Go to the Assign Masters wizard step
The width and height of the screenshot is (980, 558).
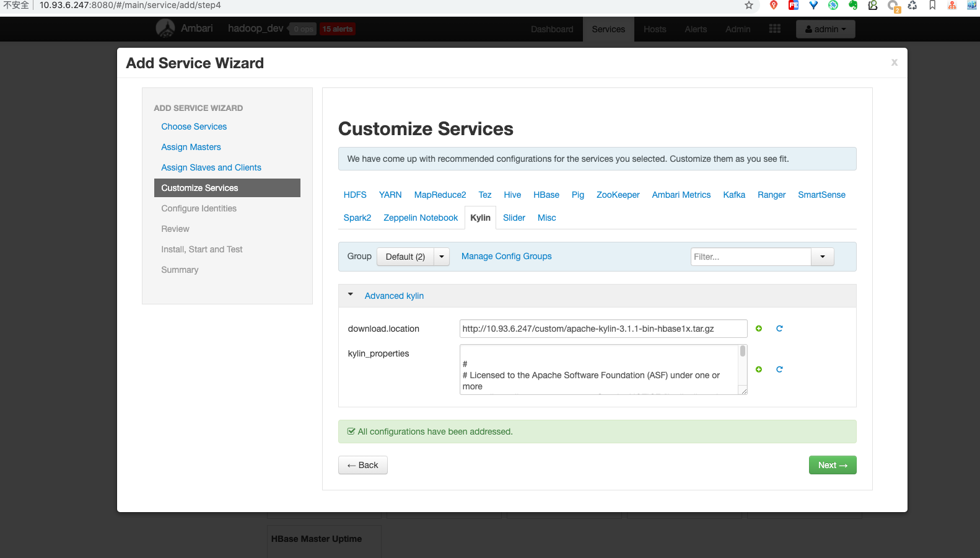(x=191, y=147)
